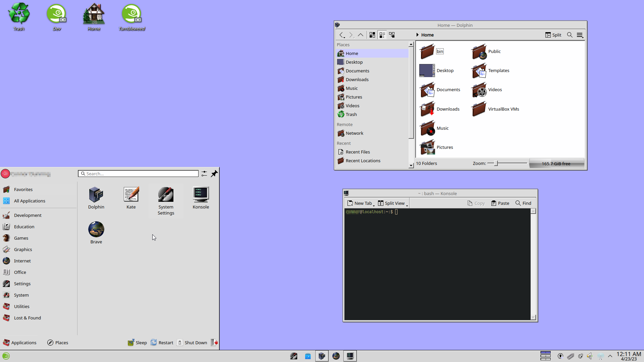Click the Shut Down button
Image resolution: width=644 pixels, height=362 pixels.
click(x=192, y=342)
